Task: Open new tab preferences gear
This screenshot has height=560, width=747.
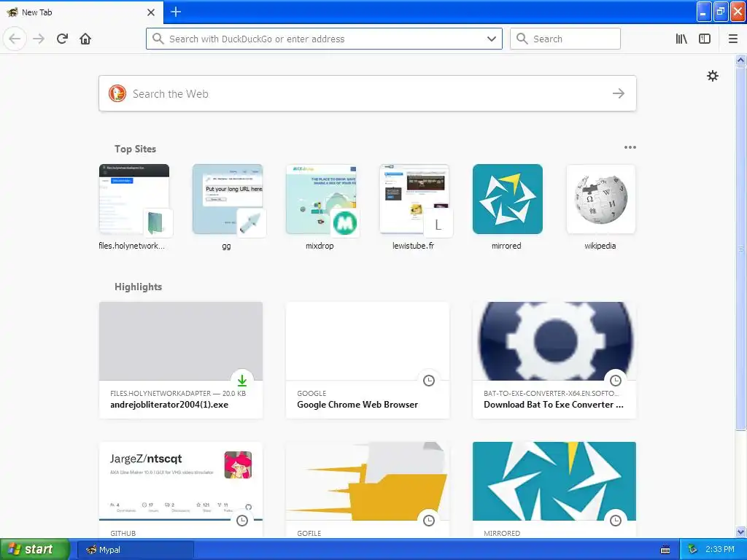Action: pyautogui.click(x=712, y=76)
